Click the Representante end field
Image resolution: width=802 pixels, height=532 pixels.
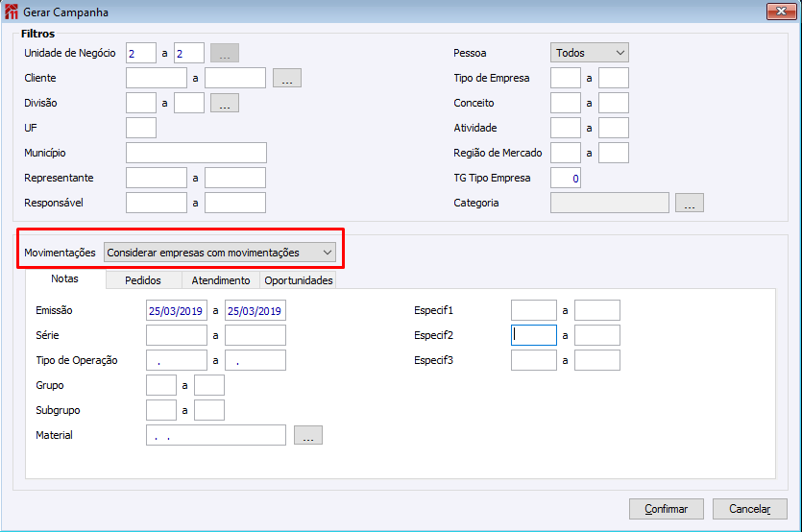tap(235, 178)
